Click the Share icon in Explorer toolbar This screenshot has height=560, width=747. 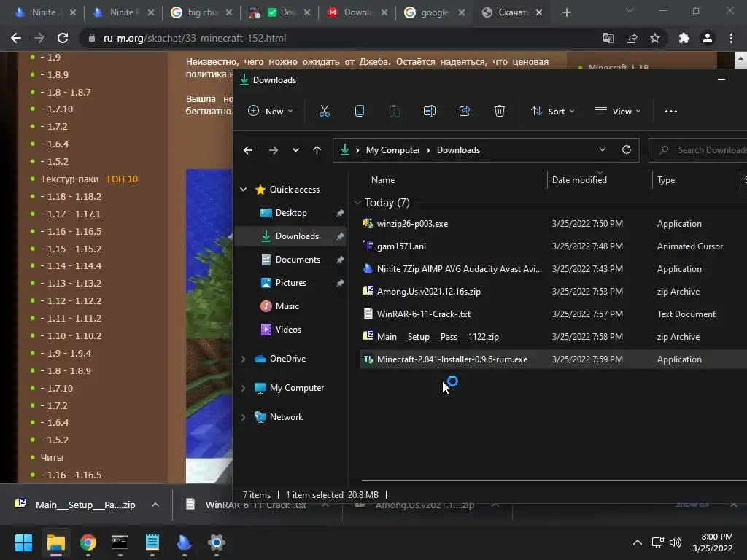click(x=465, y=111)
